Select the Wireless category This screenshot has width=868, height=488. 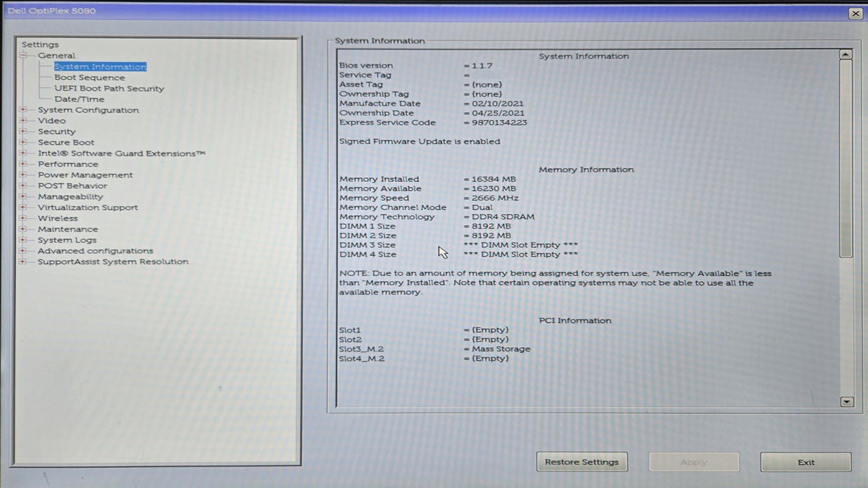pos(58,218)
